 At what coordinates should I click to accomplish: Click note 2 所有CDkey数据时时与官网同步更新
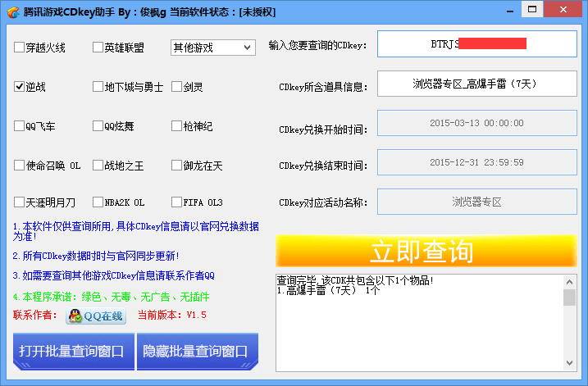[x=96, y=256]
